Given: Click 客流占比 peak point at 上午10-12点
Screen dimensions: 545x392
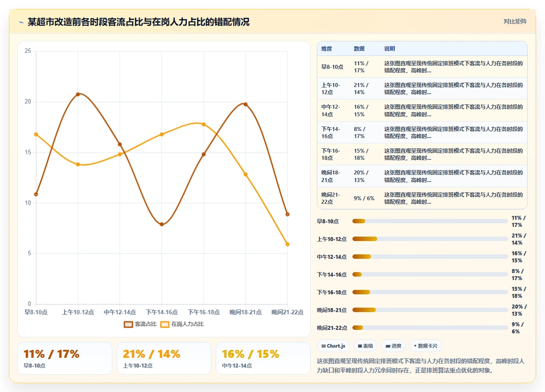Looking at the screenshot, I should [78, 94].
